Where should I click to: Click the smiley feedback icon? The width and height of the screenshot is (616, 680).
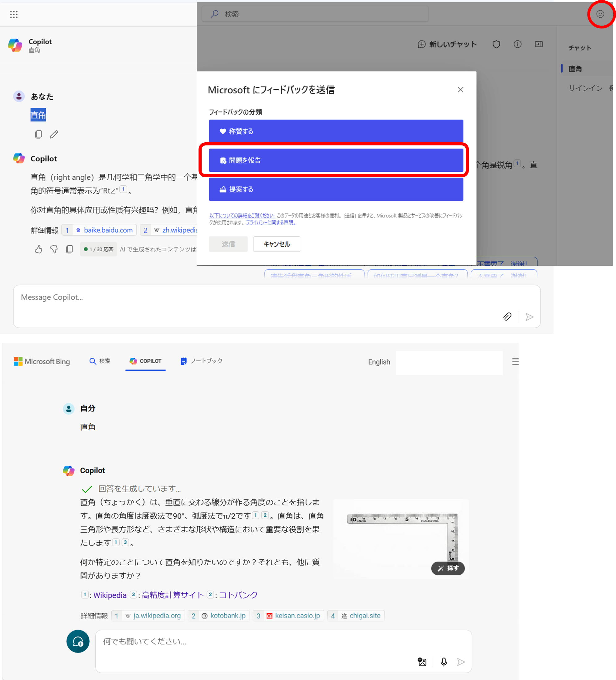[x=600, y=14]
